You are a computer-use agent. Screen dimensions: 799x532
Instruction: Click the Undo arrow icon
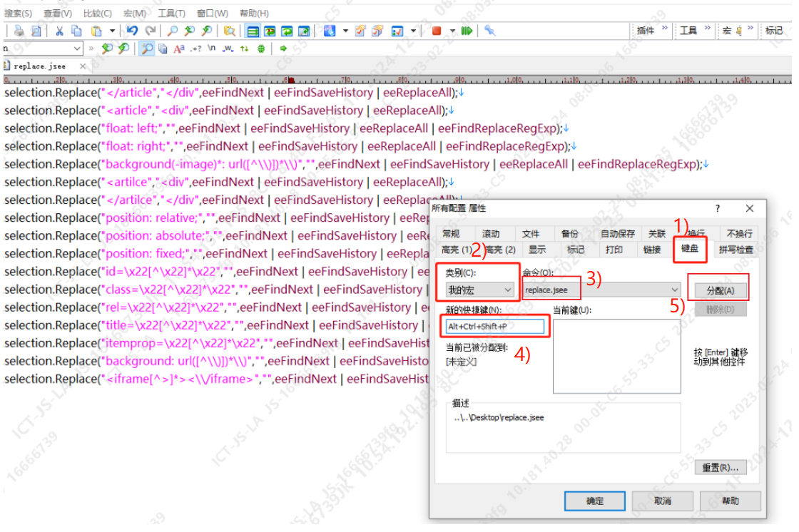pyautogui.click(x=132, y=31)
